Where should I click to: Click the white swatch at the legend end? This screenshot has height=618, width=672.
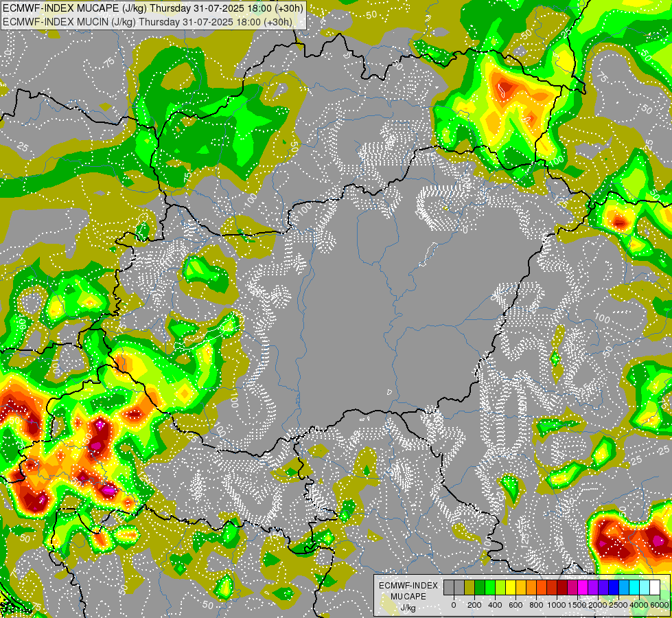click(x=655, y=588)
